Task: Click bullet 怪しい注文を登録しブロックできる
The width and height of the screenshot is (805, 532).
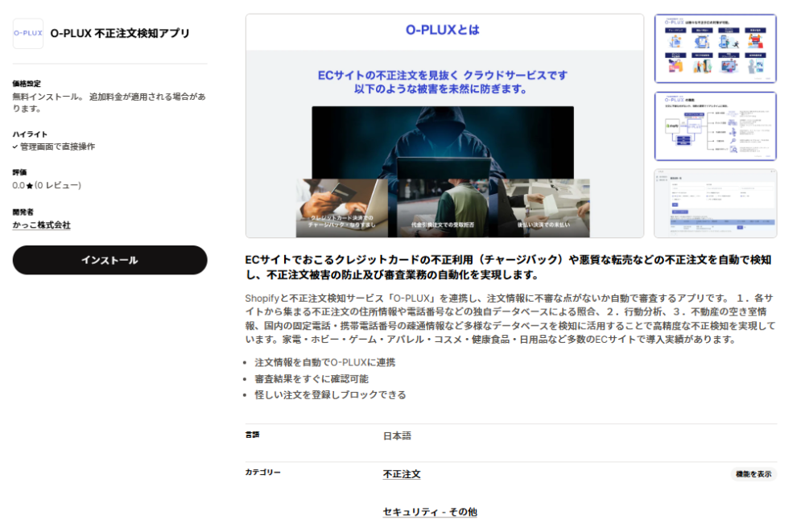Action: click(x=330, y=395)
